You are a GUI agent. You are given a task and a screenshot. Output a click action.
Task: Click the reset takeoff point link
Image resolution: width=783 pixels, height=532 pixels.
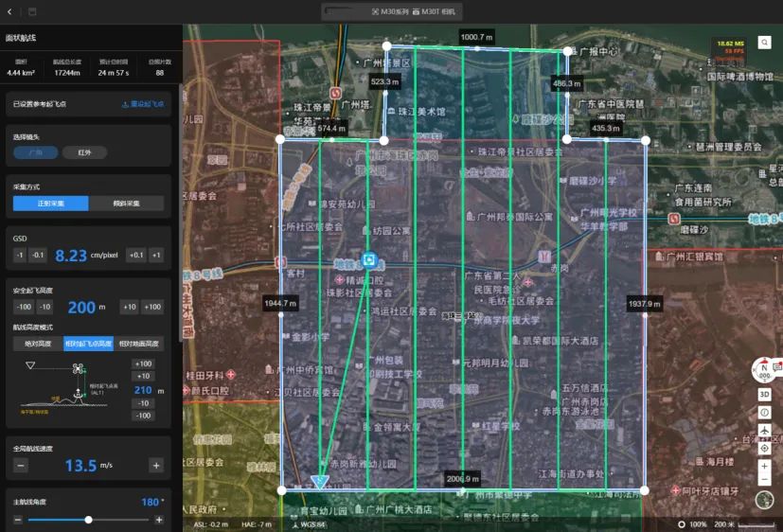click(x=143, y=104)
